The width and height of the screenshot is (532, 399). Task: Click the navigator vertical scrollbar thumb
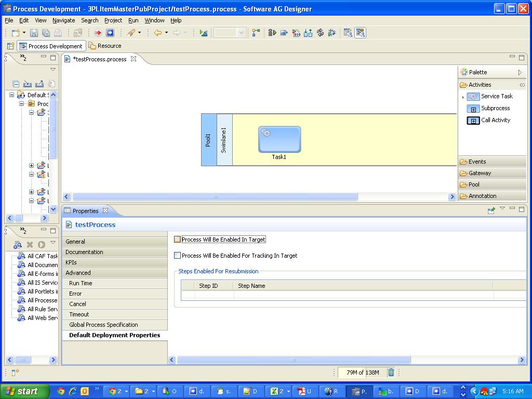pos(54,129)
